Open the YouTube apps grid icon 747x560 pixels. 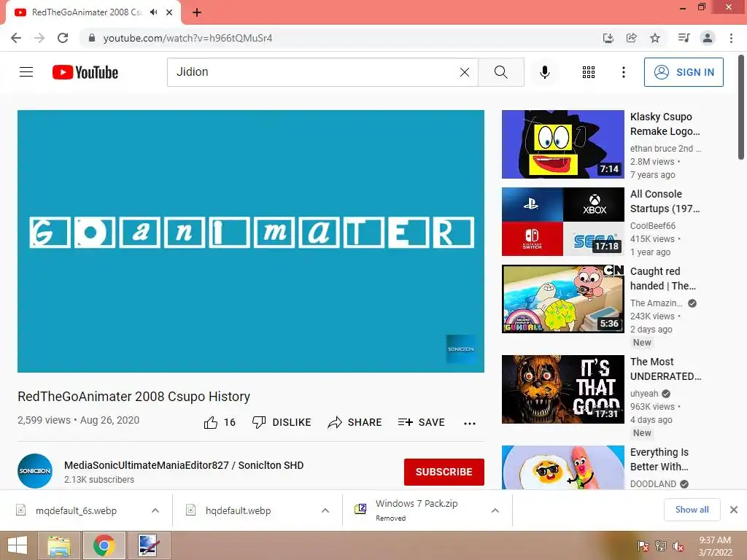pyautogui.click(x=589, y=72)
